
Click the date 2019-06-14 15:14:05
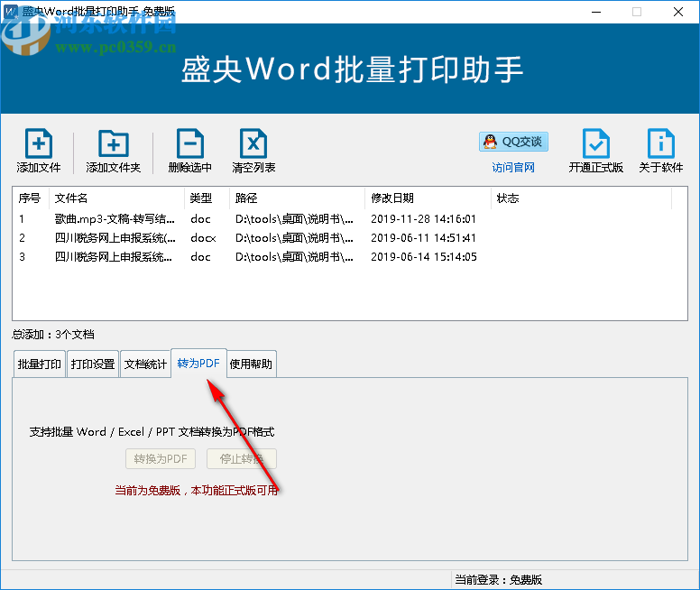[x=424, y=257]
